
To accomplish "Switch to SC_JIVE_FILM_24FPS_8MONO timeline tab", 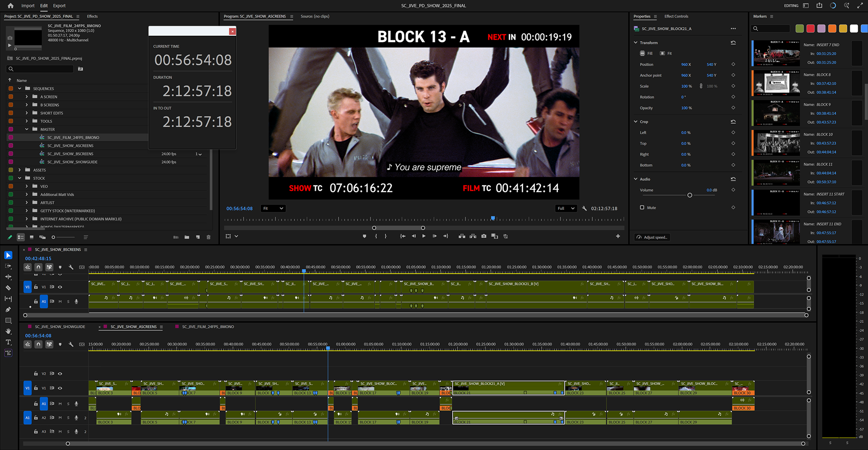I will point(208,327).
